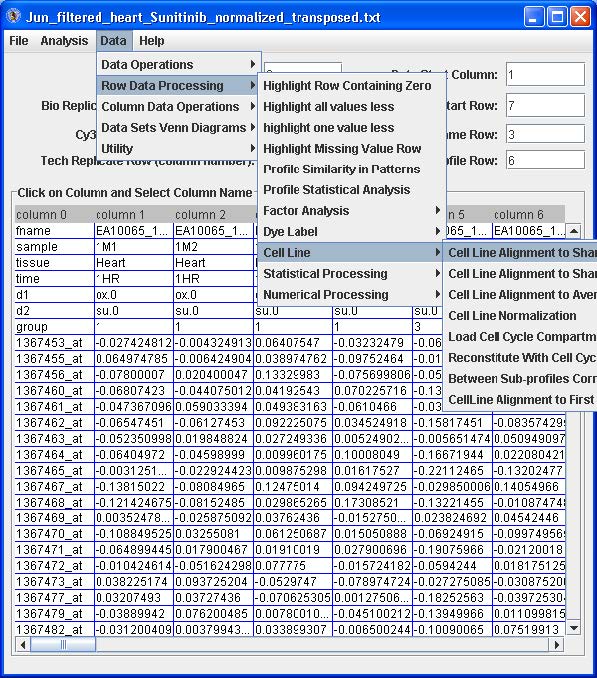Click the application icon in title bar

(x=13, y=17)
